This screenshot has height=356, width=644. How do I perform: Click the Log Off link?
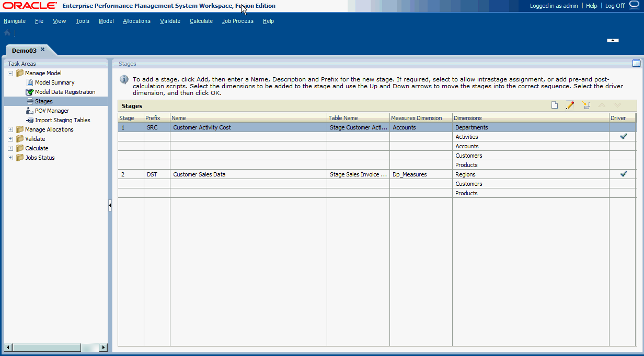coord(615,6)
